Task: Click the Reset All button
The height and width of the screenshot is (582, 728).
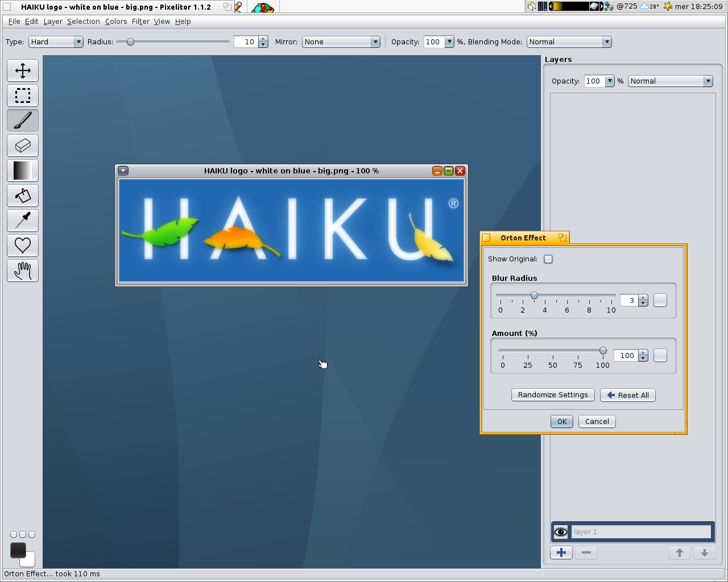Action: point(628,395)
